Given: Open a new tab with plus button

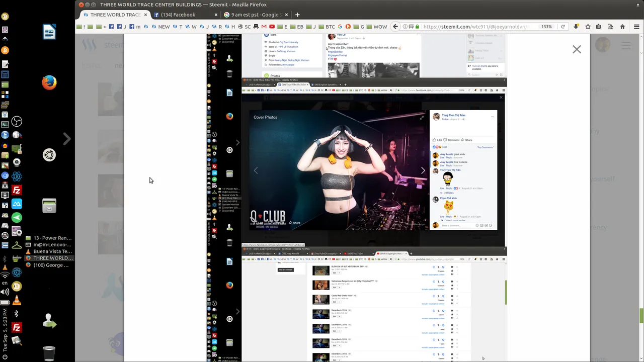Looking at the screenshot, I should (297, 15).
